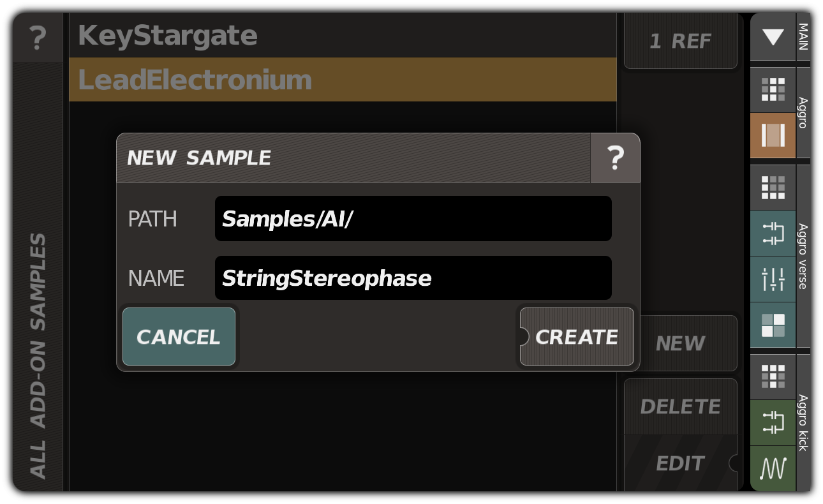Select the grid icon for Aggro verse
Image resolution: width=823 pixels, height=504 pixels.
point(773,186)
